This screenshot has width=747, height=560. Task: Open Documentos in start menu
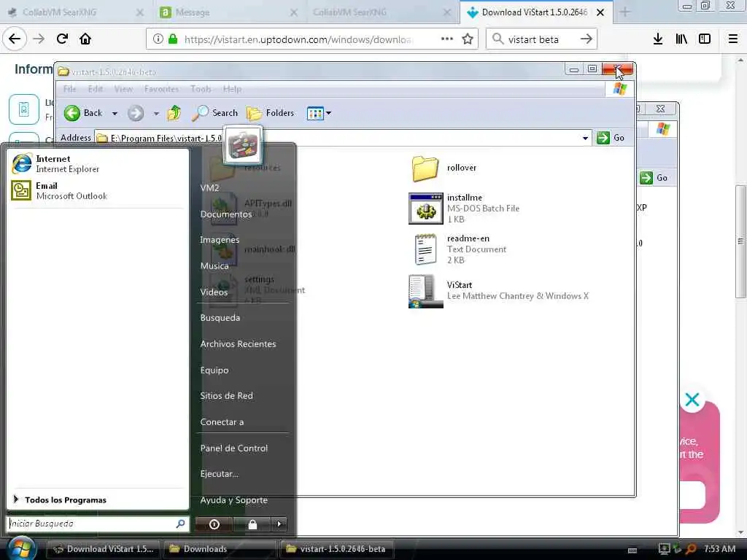click(x=226, y=214)
